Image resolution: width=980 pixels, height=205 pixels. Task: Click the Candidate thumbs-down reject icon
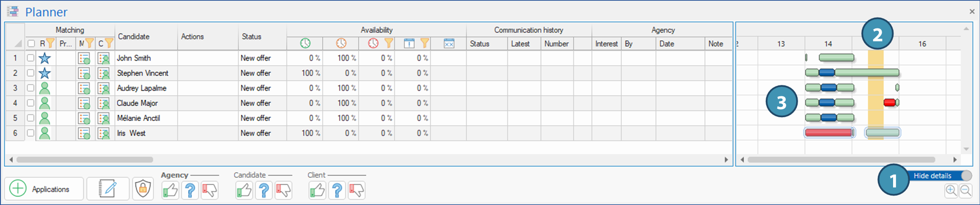(x=283, y=190)
